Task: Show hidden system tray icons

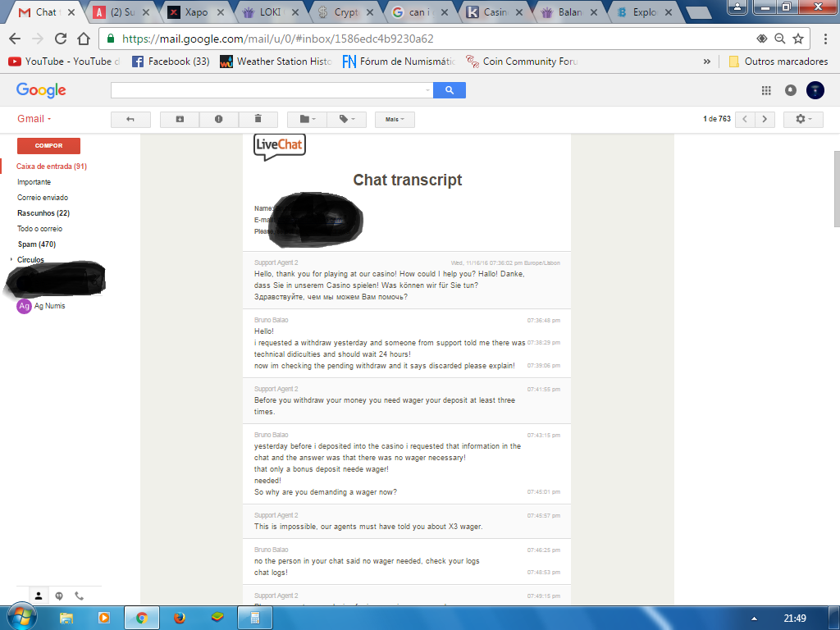Action: pos(754,619)
